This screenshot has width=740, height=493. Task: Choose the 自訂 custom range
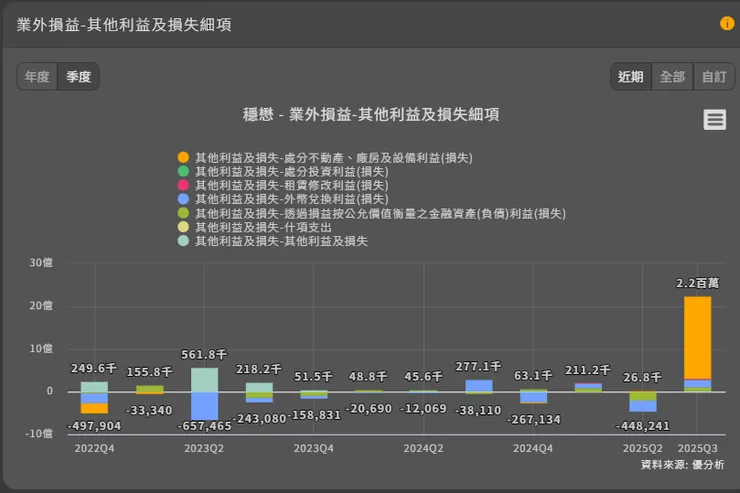714,76
